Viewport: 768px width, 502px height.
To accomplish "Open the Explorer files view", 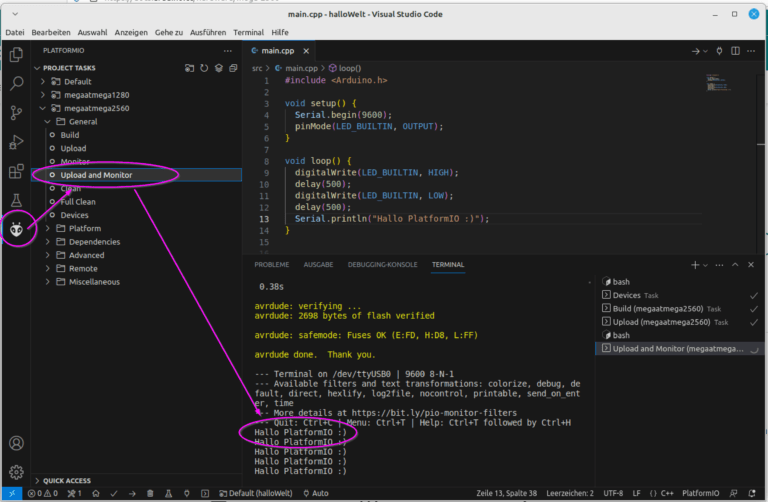I will point(16,55).
